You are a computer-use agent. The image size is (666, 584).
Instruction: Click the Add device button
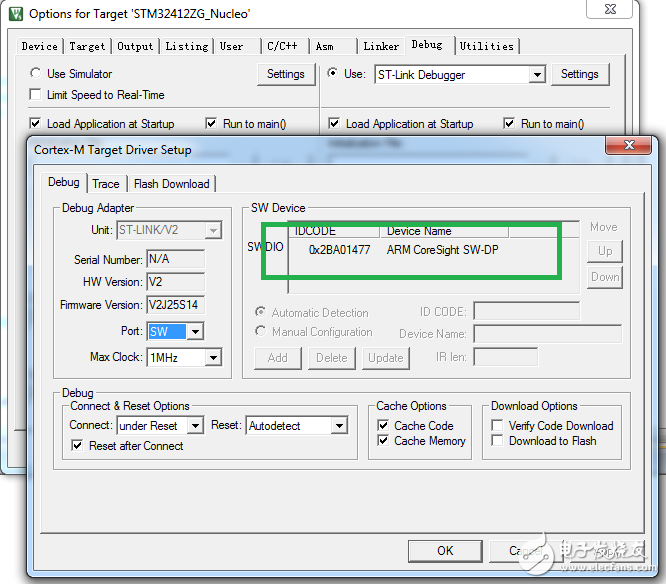point(278,358)
